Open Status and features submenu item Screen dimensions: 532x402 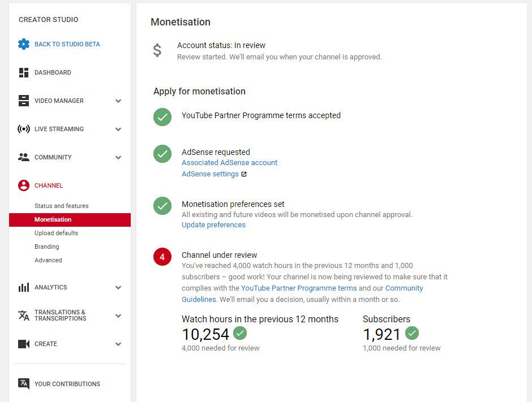coord(62,206)
